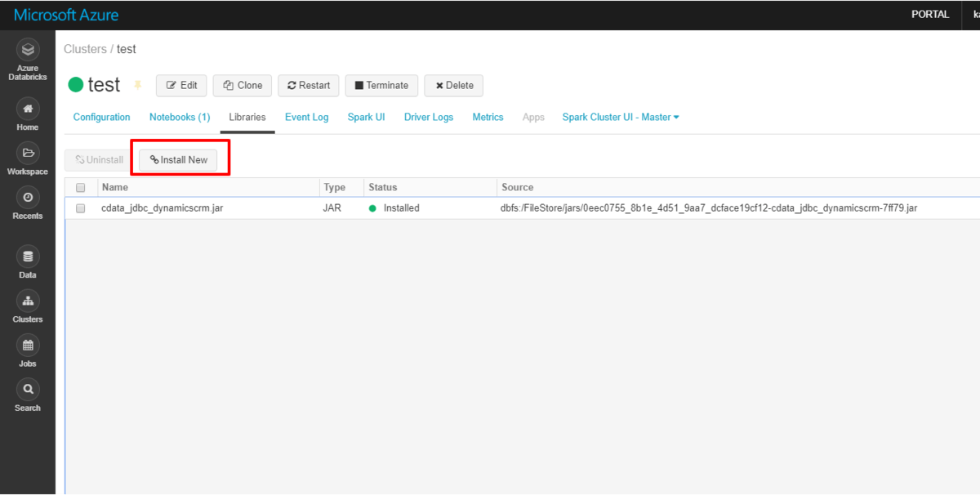The image size is (980, 495).
Task: Check the cdata_jdbc_dynamicscrm.jar row checkbox
Action: pyautogui.click(x=80, y=208)
